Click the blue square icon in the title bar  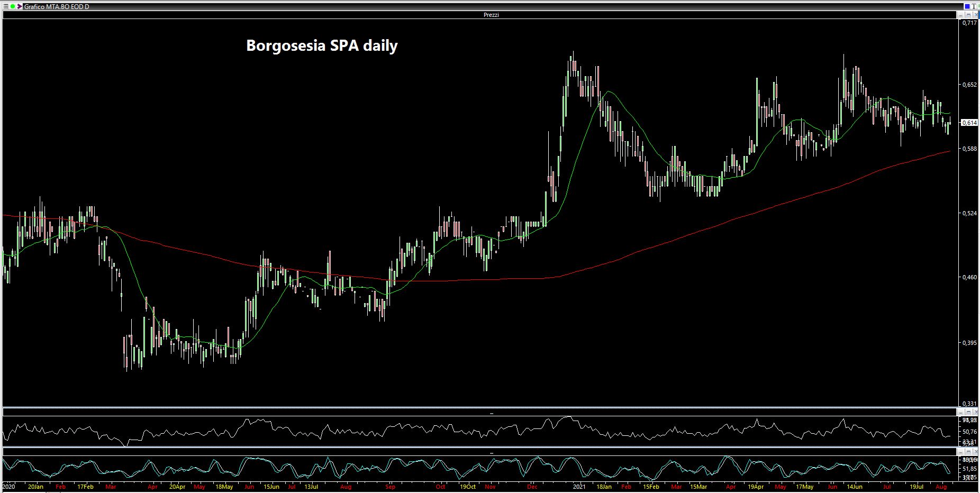pyautogui.click(x=967, y=6)
